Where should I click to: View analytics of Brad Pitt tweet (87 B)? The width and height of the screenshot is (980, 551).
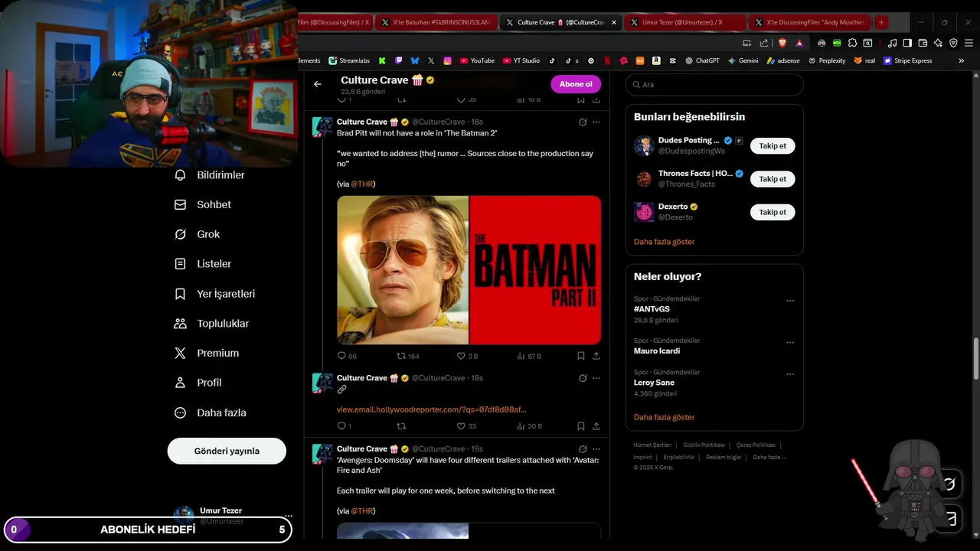click(521, 356)
